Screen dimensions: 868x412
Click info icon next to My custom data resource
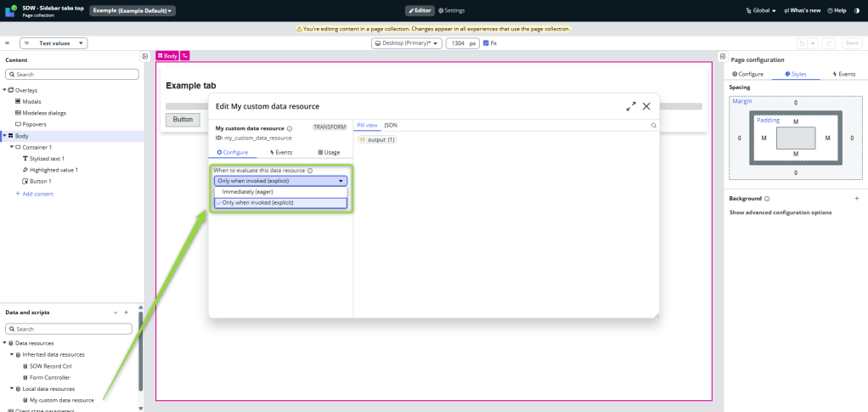[290, 128]
